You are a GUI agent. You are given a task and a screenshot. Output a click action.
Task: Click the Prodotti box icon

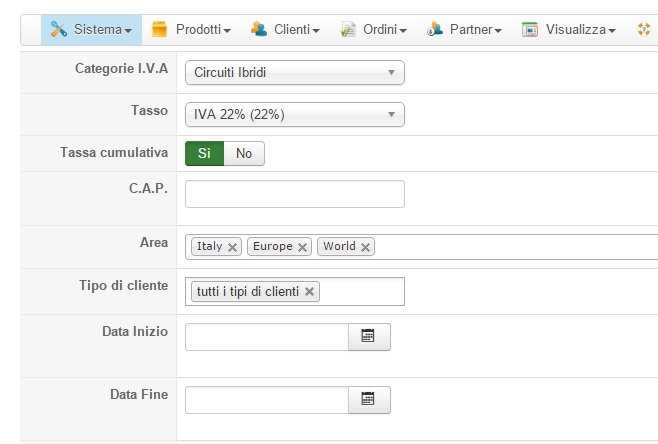[160, 30]
